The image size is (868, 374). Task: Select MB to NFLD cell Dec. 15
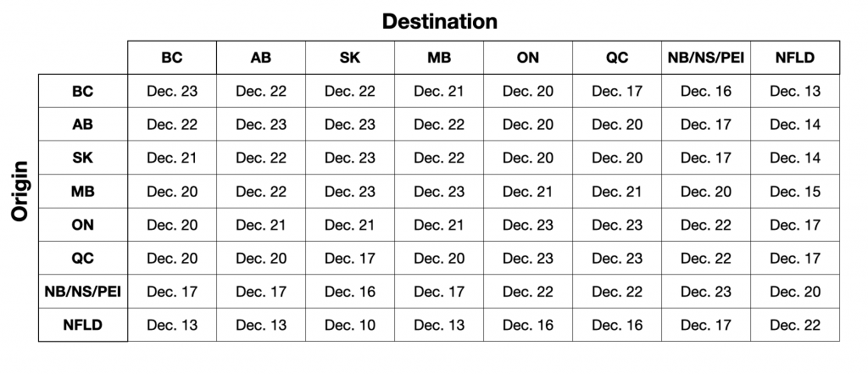pyautogui.click(x=795, y=191)
